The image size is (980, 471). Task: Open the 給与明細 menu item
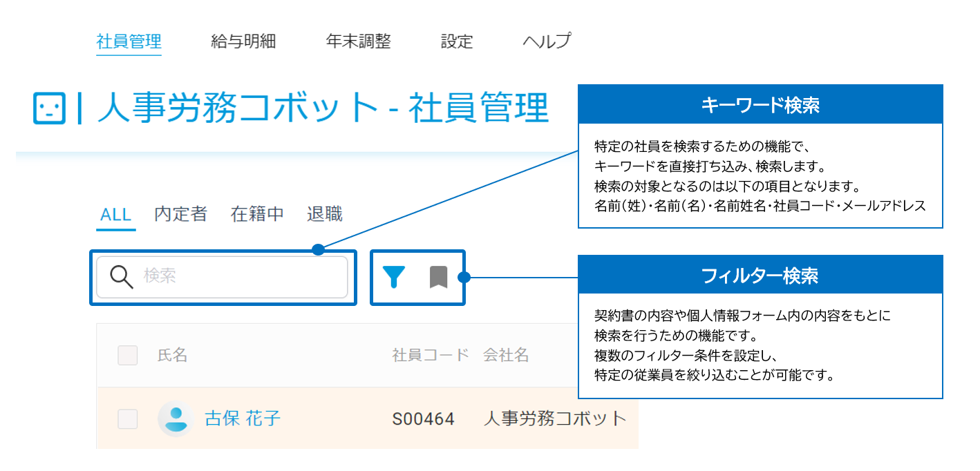click(x=244, y=41)
